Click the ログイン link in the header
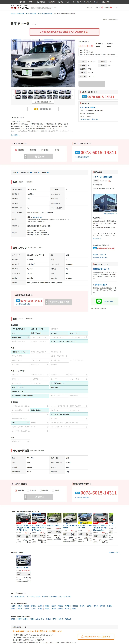This screenshot has width=129, height=644. tap(115, 8)
